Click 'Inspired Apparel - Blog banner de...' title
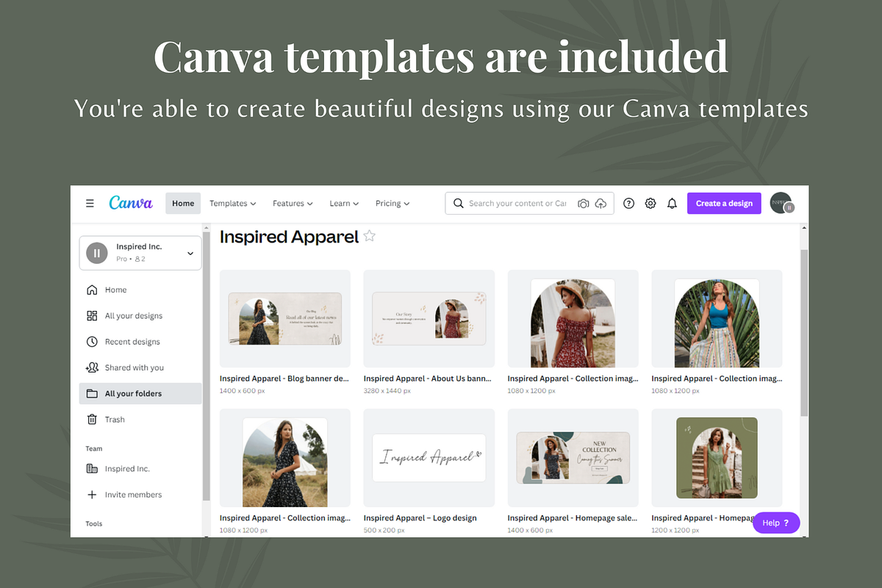The width and height of the screenshot is (882, 588). click(284, 379)
